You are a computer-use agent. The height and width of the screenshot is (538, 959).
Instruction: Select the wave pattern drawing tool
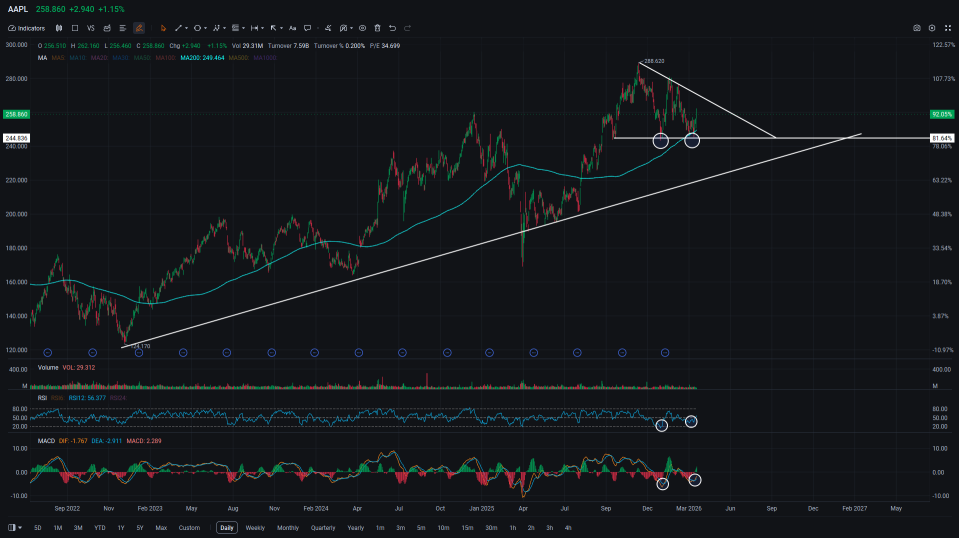pos(216,28)
